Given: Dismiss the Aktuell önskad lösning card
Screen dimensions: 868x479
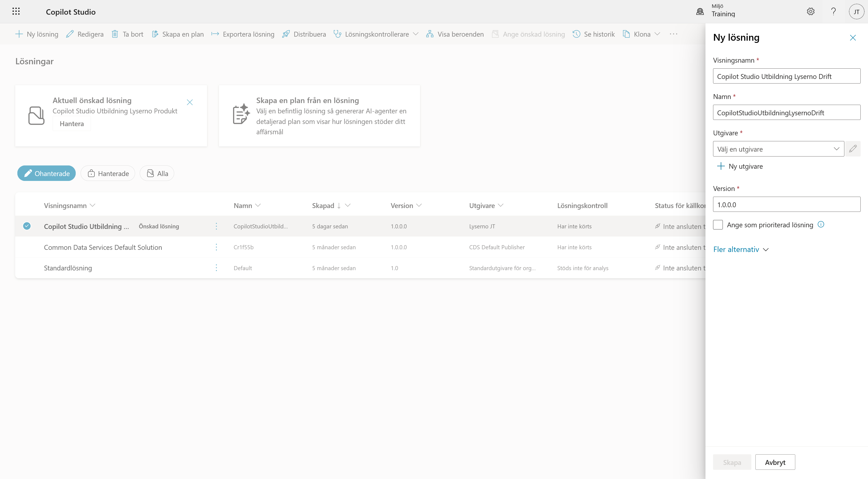Looking at the screenshot, I should 190,102.
